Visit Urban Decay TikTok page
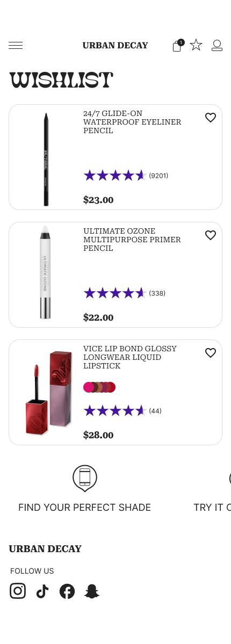Viewport: 231px width, 644px height. pyautogui.click(x=42, y=591)
